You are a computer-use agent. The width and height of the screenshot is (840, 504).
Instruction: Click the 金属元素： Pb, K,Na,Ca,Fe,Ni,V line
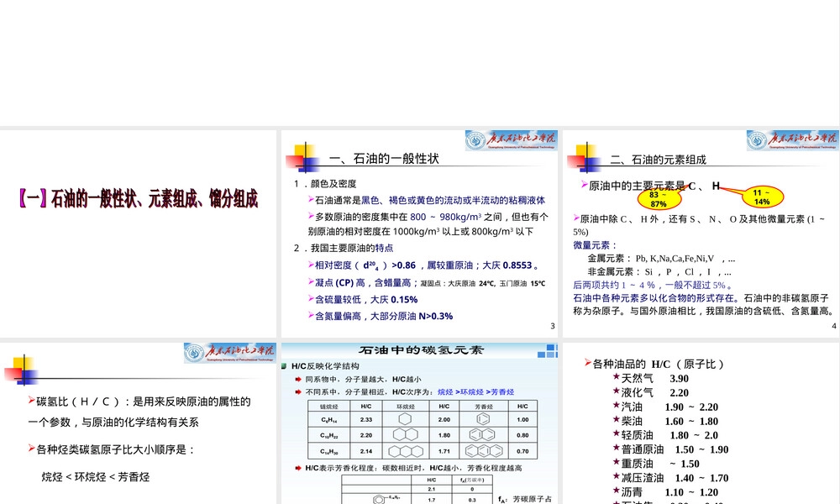point(661,258)
